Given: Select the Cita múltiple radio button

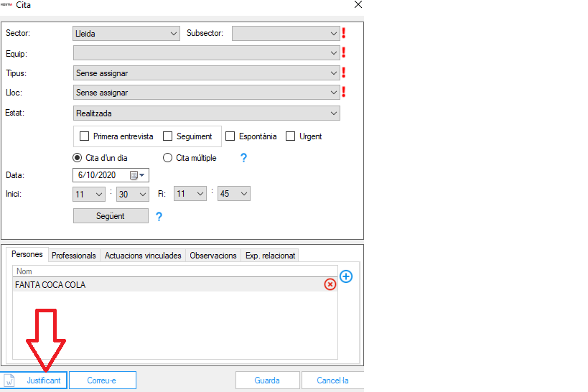Looking at the screenshot, I should 168,158.
